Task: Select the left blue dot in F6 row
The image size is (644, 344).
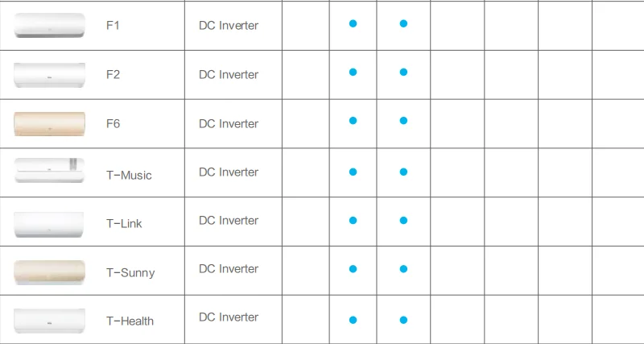Action: (353, 121)
